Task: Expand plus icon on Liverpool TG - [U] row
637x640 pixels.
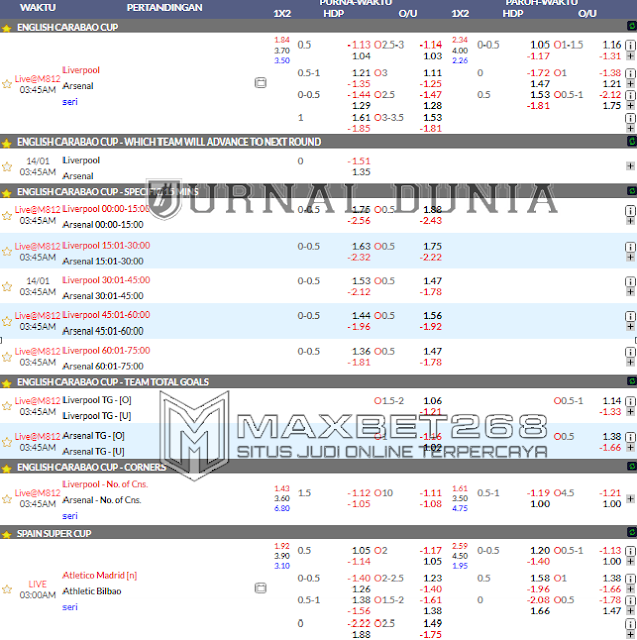Action: (630, 411)
